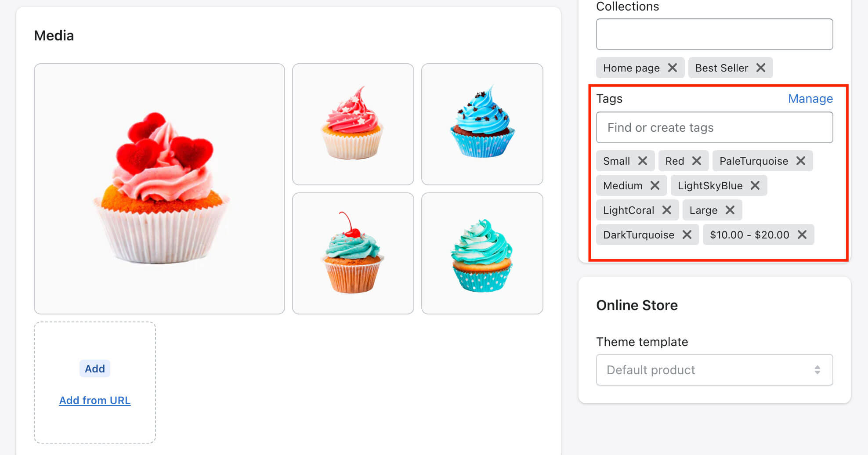Remove the DarkTurquoise tag
Viewport: 868px width, 455px height.
tap(687, 235)
